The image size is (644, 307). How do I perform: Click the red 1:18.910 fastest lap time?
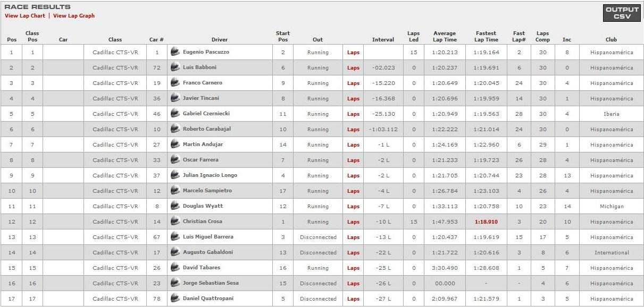coord(486,222)
